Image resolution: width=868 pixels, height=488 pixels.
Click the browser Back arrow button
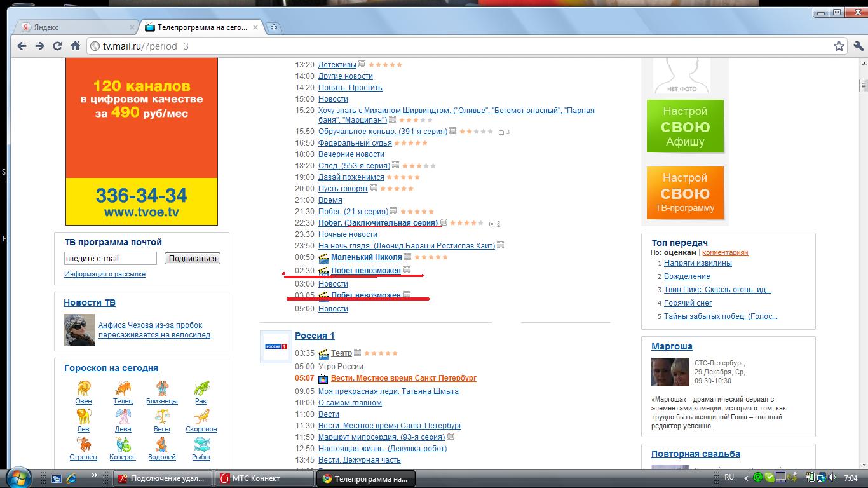(x=22, y=46)
